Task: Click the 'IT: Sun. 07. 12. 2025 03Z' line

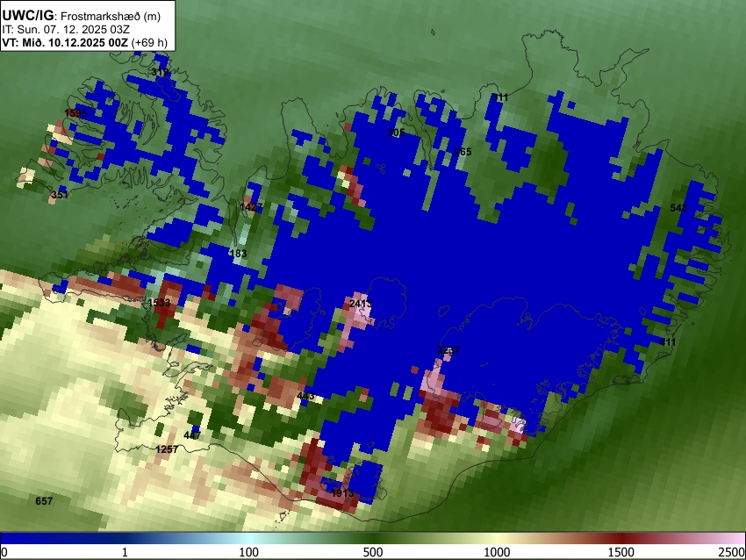Action: click(x=66, y=30)
